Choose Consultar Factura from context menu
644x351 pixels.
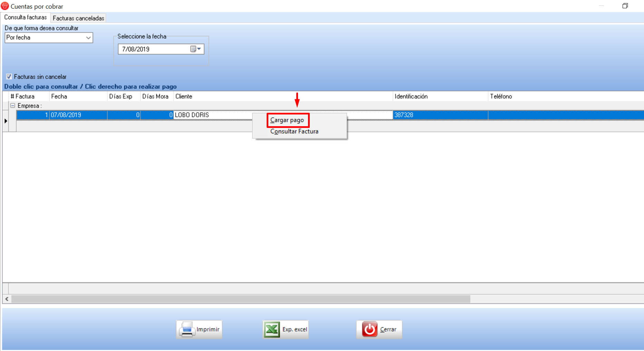pyautogui.click(x=294, y=131)
